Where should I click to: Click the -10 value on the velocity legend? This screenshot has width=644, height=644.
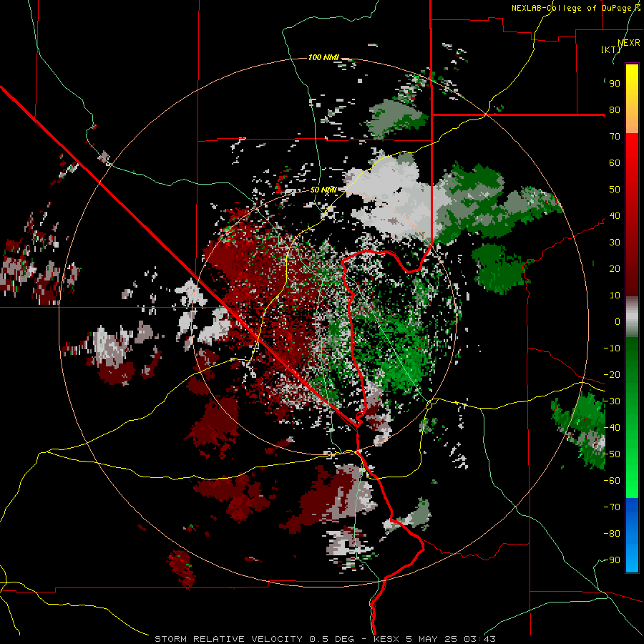[612, 348]
